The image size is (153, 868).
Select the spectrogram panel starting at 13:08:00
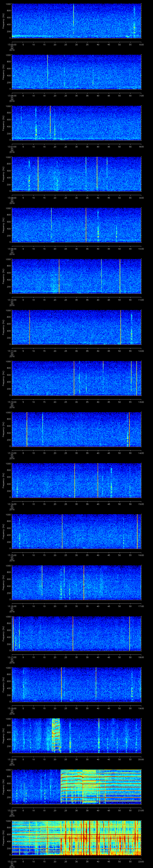click(x=76, y=174)
